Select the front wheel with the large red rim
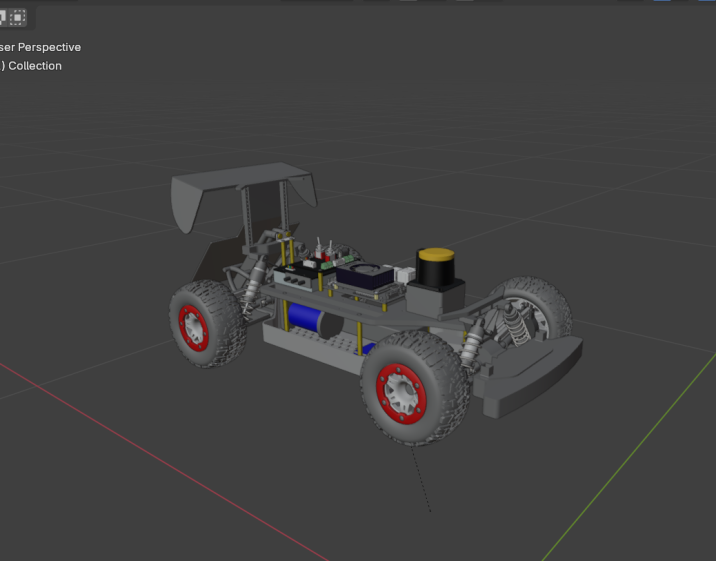 [415, 388]
